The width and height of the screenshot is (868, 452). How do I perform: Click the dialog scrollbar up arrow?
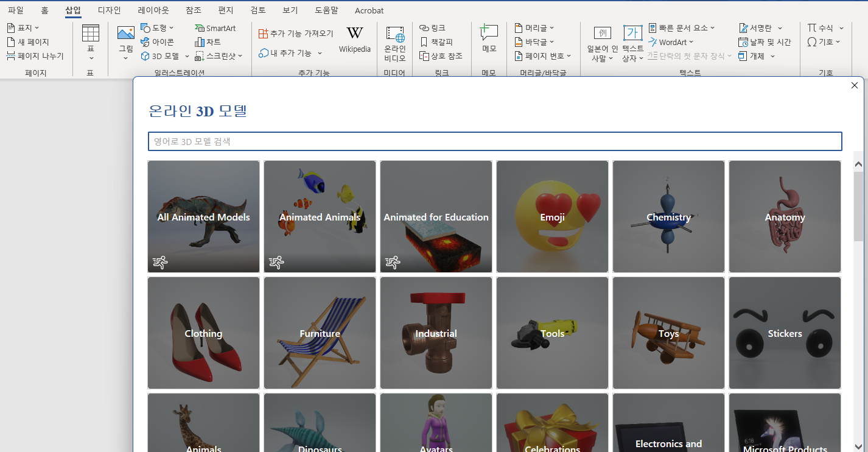[x=858, y=164]
